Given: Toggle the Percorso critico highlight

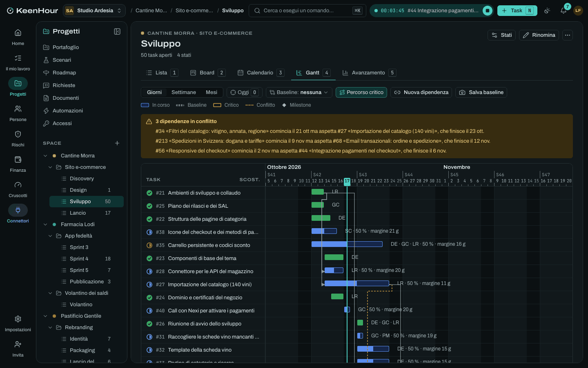Looking at the screenshot, I should [361, 92].
